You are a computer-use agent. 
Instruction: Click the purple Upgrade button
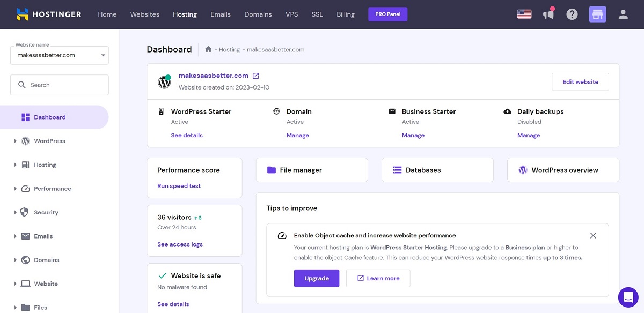[317, 278]
